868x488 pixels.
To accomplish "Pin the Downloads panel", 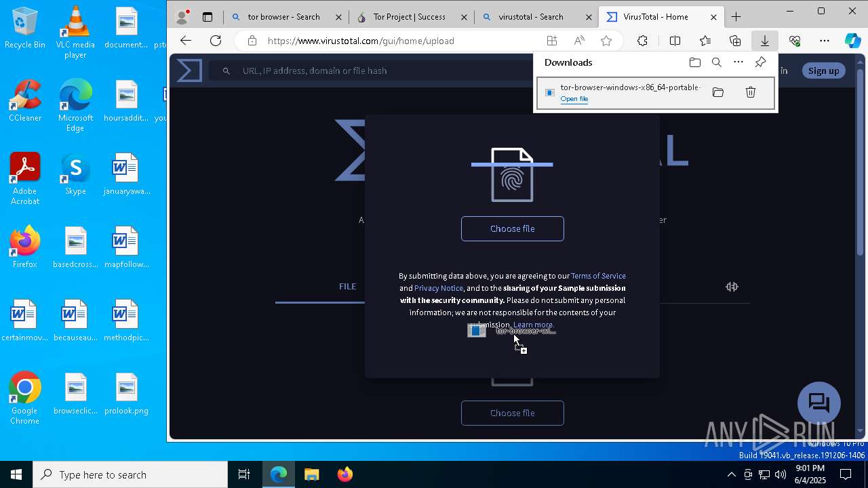I will pos(760,62).
